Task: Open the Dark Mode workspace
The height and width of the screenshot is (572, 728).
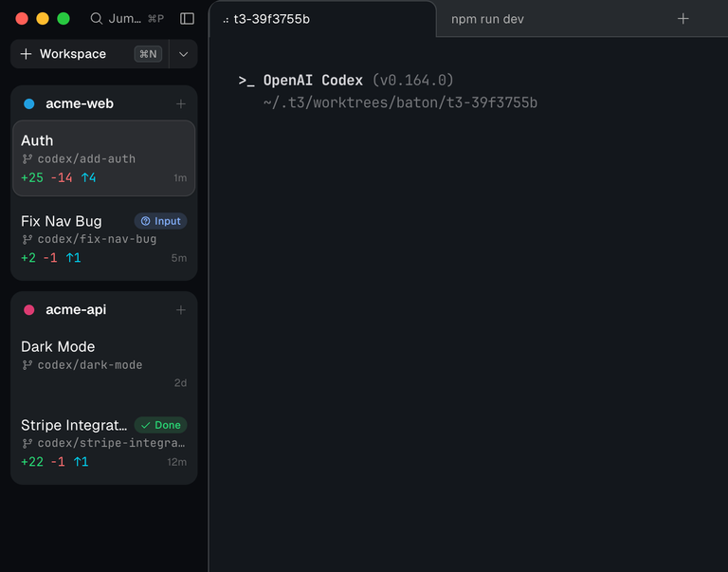Action: (x=104, y=365)
